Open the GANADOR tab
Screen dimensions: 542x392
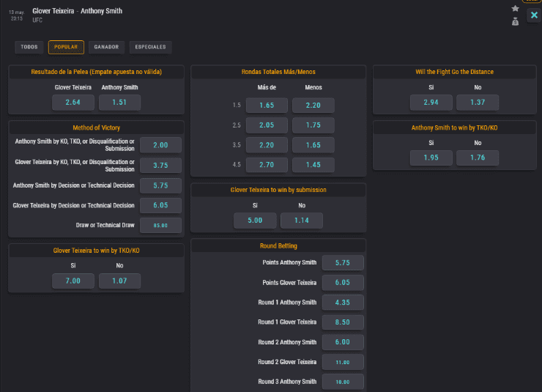(106, 47)
